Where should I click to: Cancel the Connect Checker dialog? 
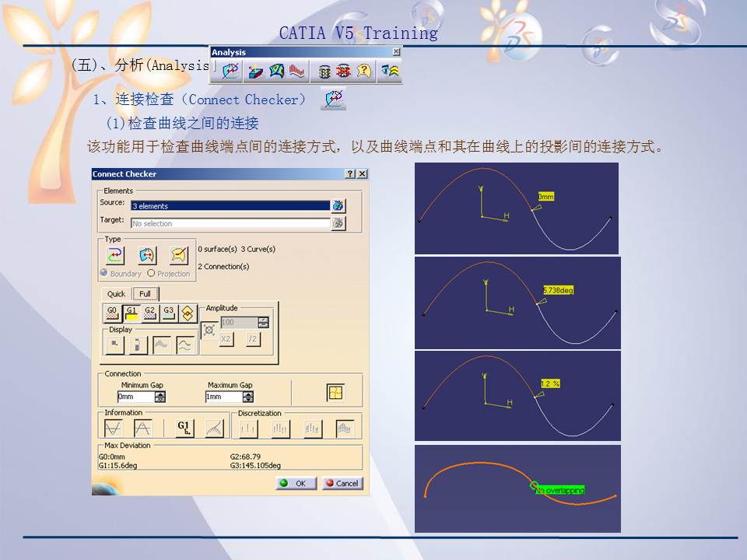tap(343, 483)
